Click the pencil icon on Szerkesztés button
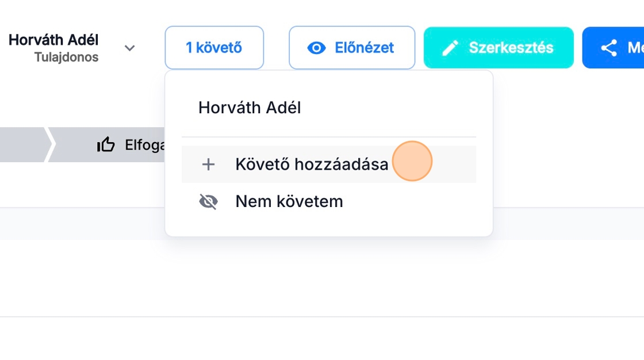The width and height of the screenshot is (644, 360). pyautogui.click(x=450, y=48)
